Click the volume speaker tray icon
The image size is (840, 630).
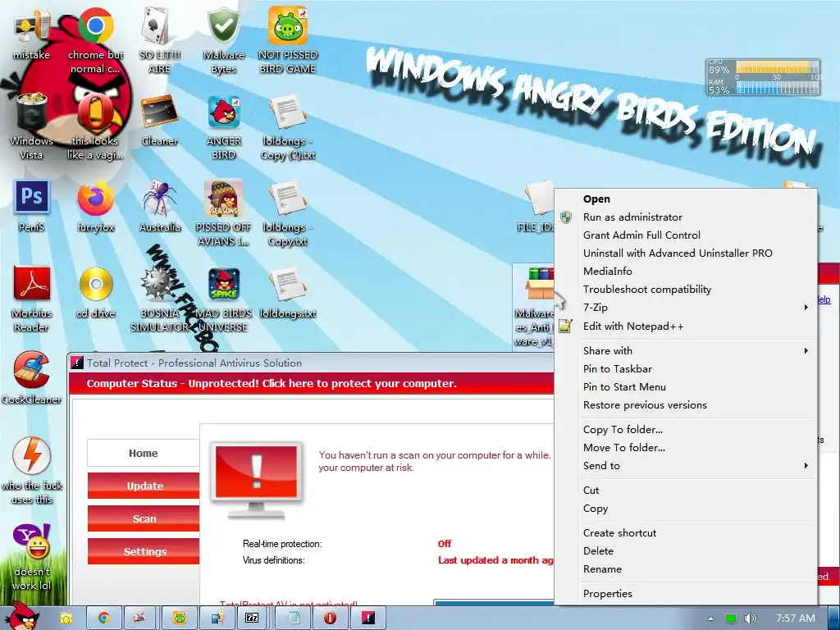click(x=751, y=619)
